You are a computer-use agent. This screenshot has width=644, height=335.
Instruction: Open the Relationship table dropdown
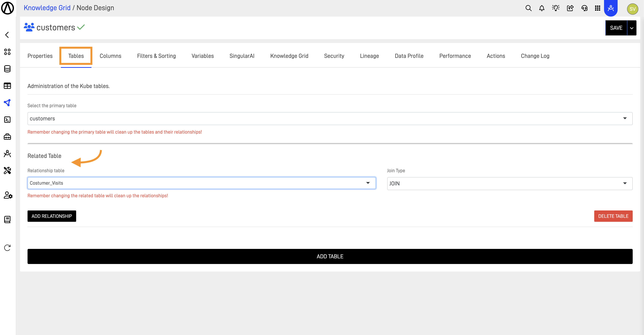click(x=202, y=183)
